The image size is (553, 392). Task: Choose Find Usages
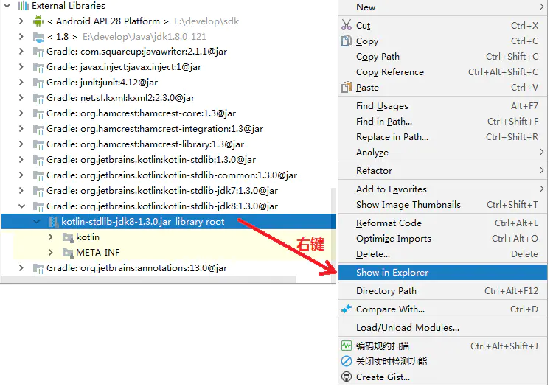point(442,106)
